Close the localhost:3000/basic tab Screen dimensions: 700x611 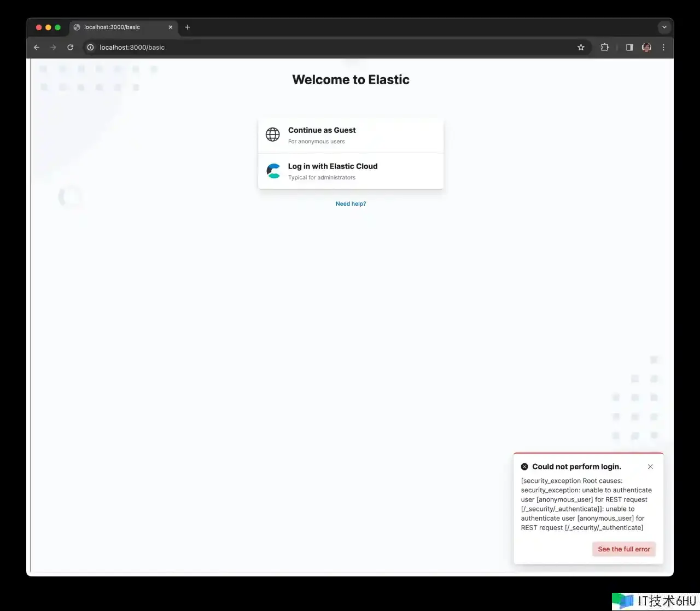pyautogui.click(x=171, y=27)
